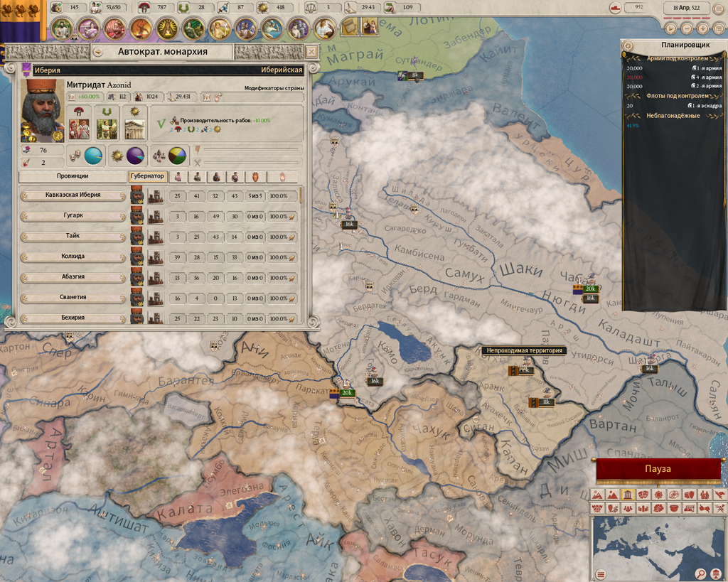Click the purple religion pie chart
The width and height of the screenshot is (728, 582).
coord(135,156)
